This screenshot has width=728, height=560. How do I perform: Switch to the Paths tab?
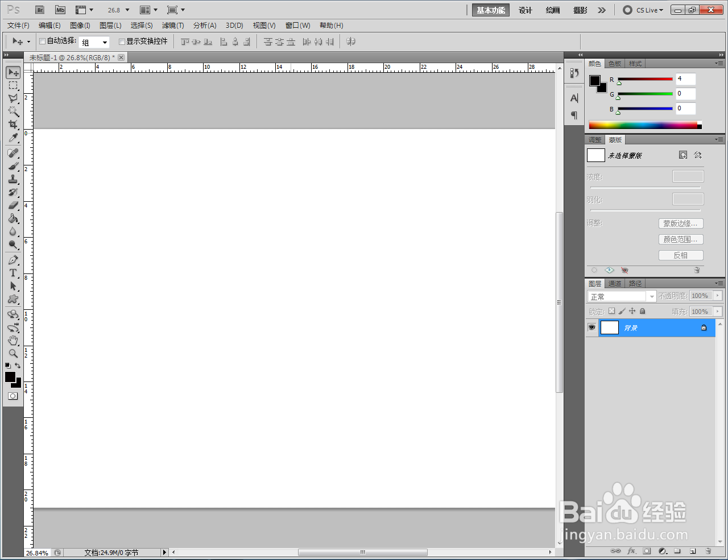tap(635, 284)
